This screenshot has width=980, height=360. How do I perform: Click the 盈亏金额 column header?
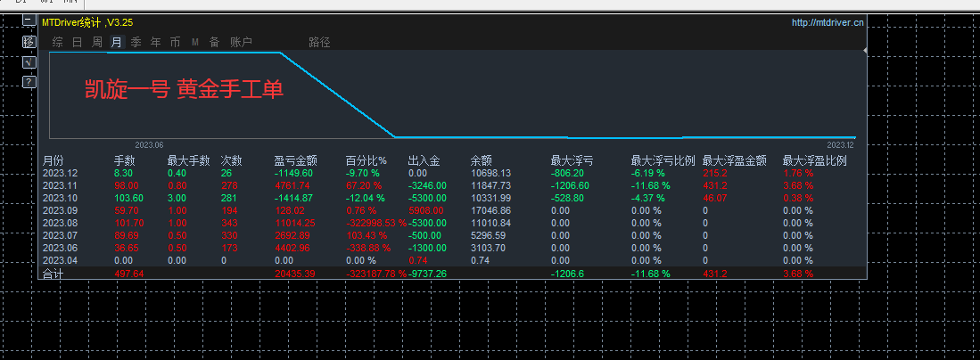coord(296,161)
